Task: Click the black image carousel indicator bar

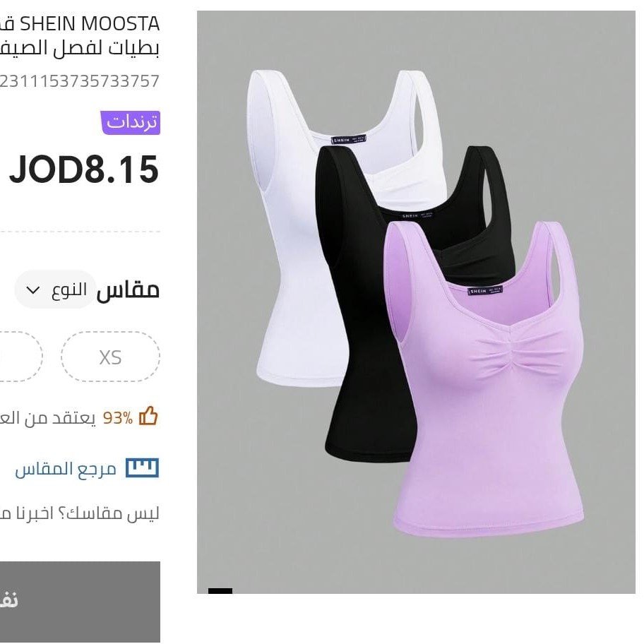Action: (x=220, y=590)
